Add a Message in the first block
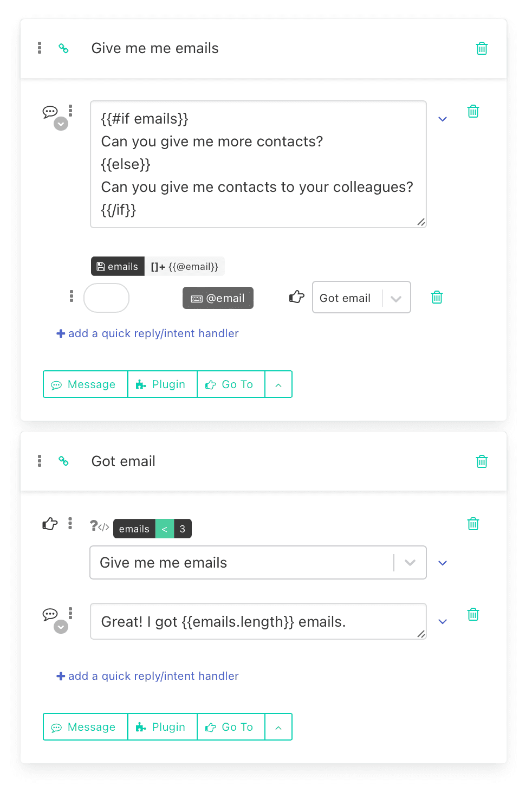 pos(85,384)
